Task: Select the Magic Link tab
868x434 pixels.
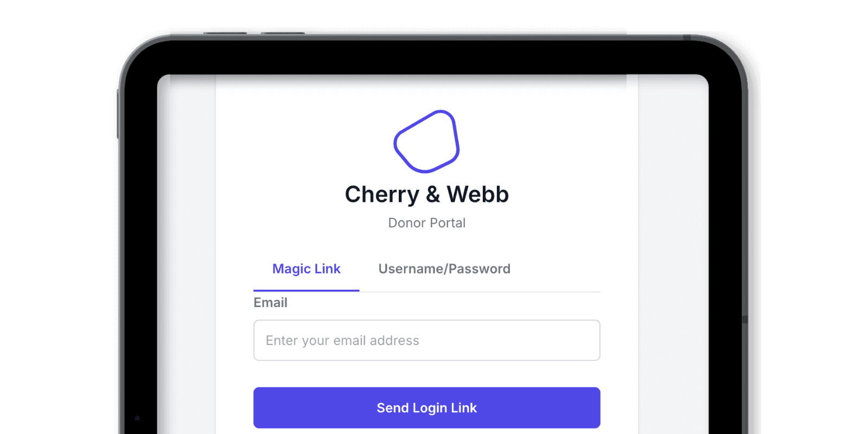Action: (307, 269)
